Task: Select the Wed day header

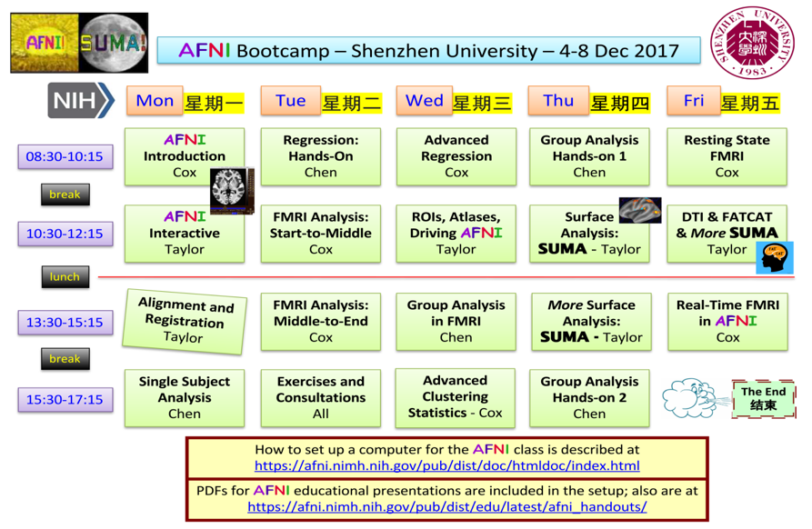Action: click(424, 101)
